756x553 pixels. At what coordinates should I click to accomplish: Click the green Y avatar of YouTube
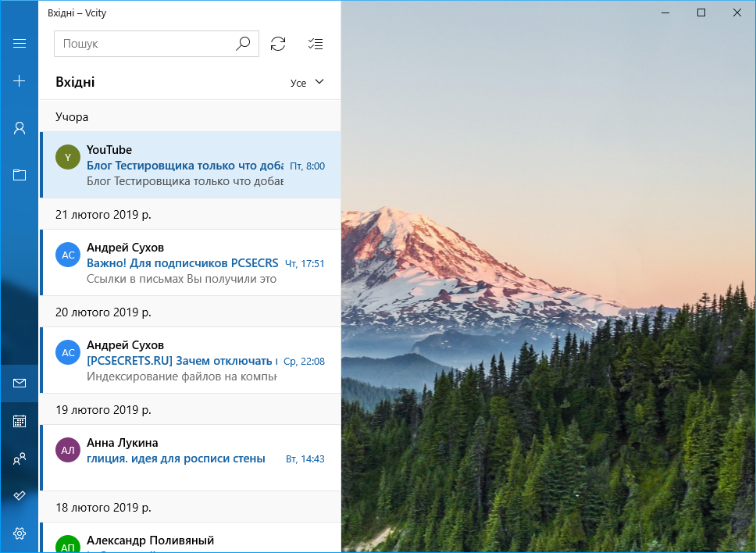[68, 157]
